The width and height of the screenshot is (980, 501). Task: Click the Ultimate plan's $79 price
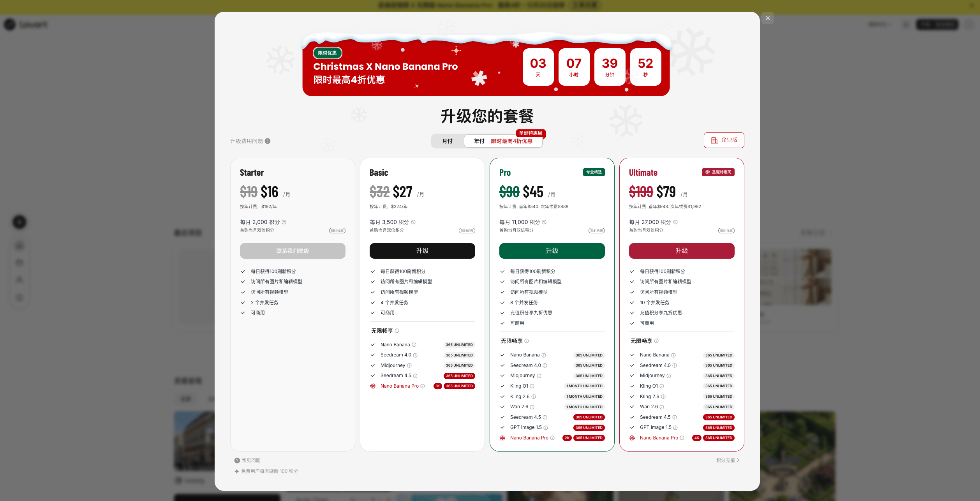[x=666, y=192]
